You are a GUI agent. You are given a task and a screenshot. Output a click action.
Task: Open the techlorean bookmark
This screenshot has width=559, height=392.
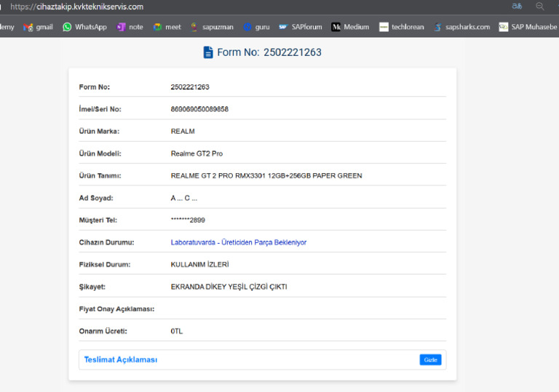[x=401, y=27]
